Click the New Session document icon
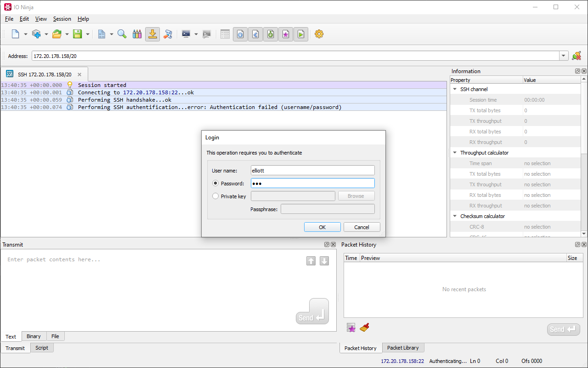The height and width of the screenshot is (368, 588). click(16, 34)
